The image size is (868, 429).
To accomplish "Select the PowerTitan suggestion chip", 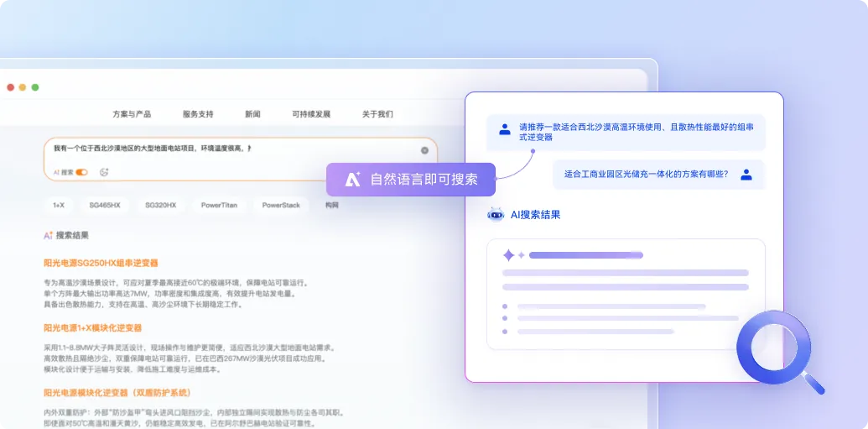I will coord(219,205).
